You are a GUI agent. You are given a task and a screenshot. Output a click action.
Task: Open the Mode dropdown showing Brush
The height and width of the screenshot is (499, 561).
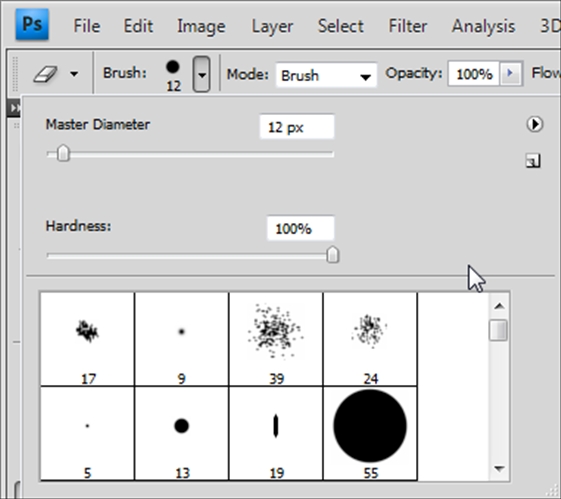point(326,75)
